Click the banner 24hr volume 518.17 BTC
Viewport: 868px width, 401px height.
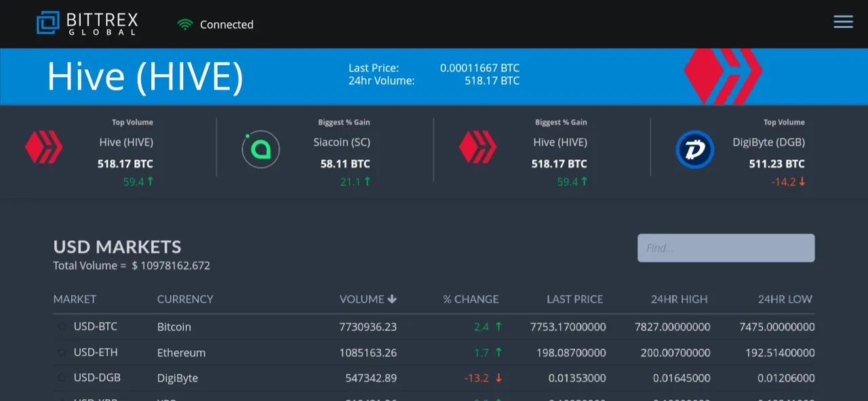pyautogui.click(x=492, y=81)
